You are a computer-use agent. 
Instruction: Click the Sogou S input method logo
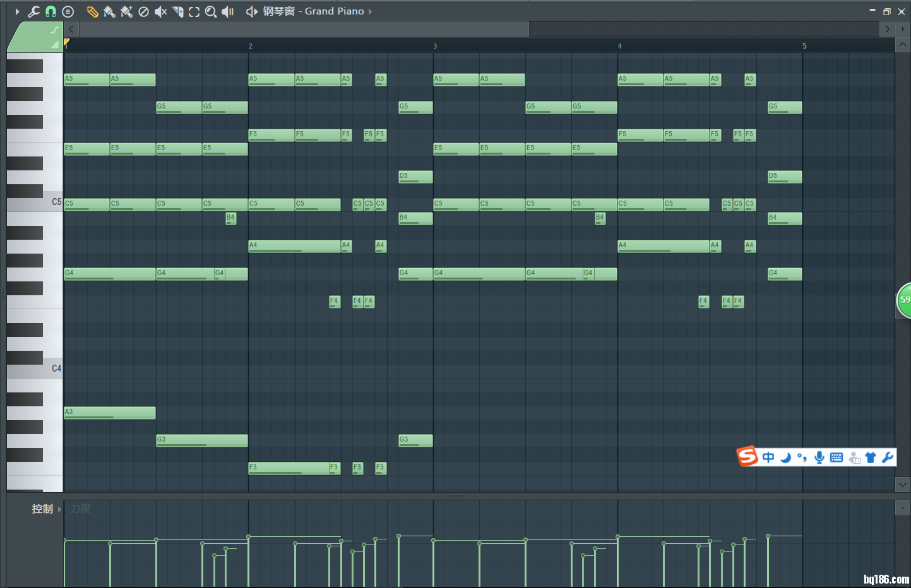[747, 456]
